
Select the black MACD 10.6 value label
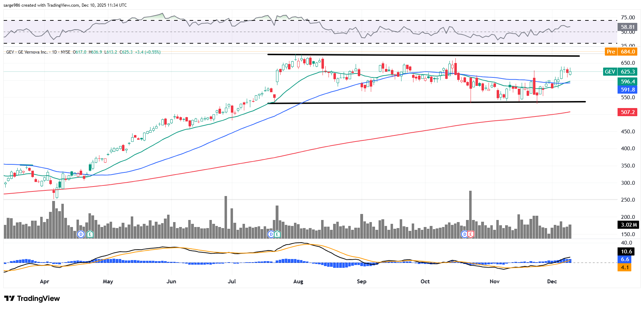click(x=626, y=251)
